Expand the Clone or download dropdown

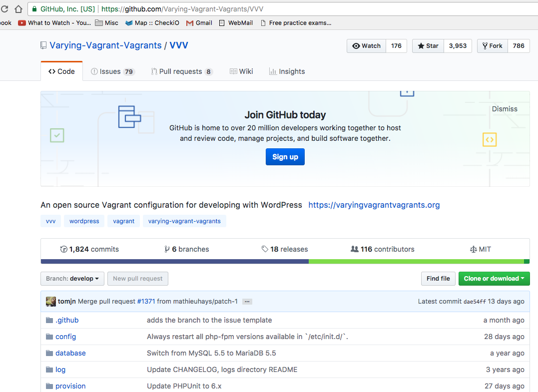pos(494,279)
